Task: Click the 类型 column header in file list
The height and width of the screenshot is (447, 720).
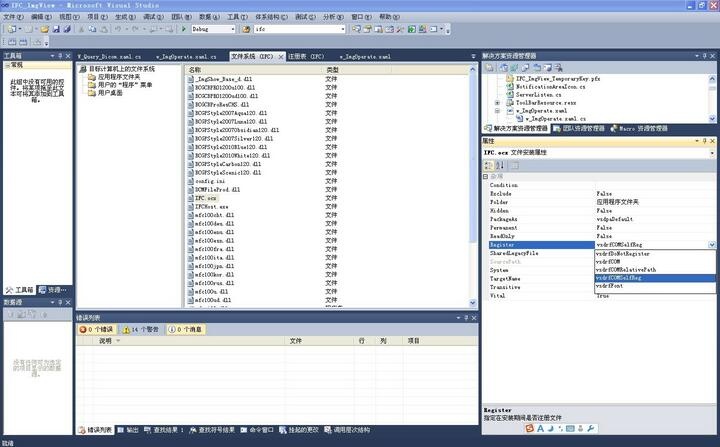Action: point(356,70)
